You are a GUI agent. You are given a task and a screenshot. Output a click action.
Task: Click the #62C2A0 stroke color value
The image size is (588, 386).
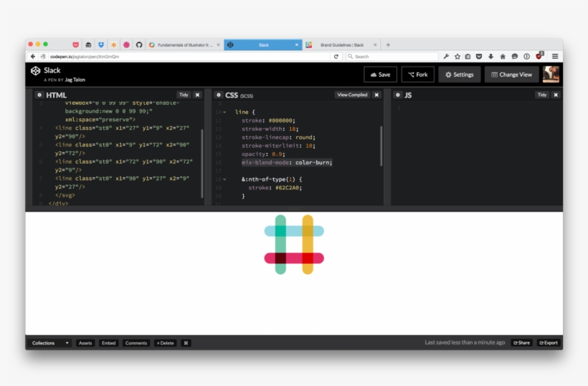click(x=288, y=187)
